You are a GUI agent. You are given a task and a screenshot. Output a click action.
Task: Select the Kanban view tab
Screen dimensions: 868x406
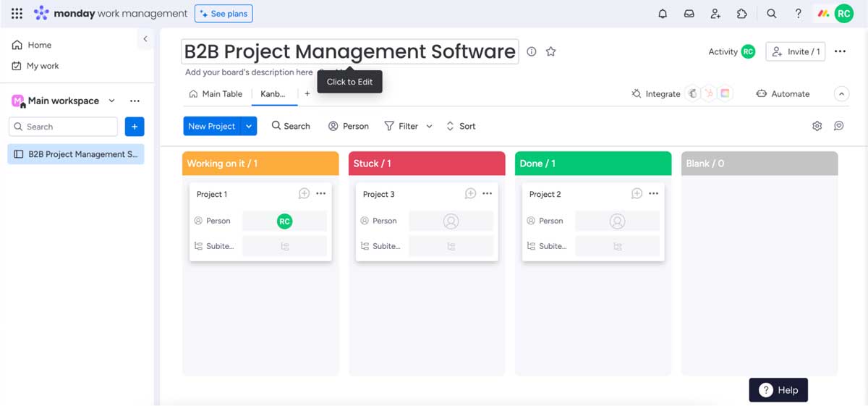pyautogui.click(x=273, y=94)
